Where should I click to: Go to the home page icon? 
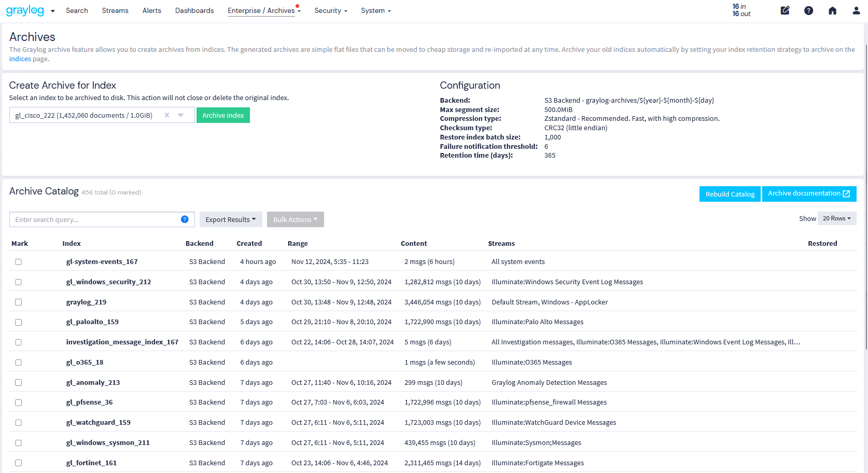tap(832, 10)
